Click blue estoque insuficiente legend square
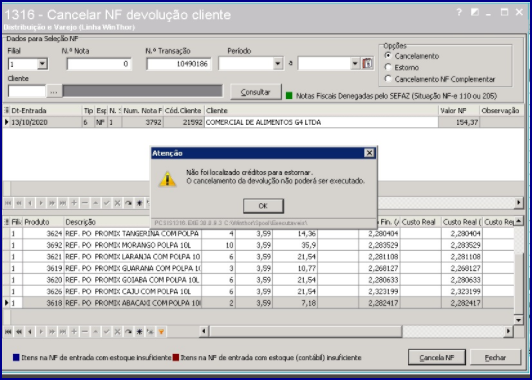The image size is (532, 380). point(16,357)
